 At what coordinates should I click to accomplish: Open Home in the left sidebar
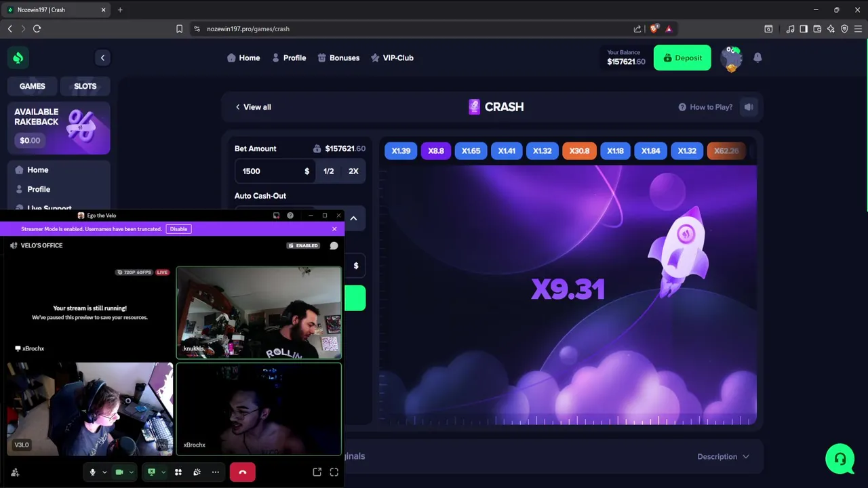pyautogui.click(x=32, y=170)
